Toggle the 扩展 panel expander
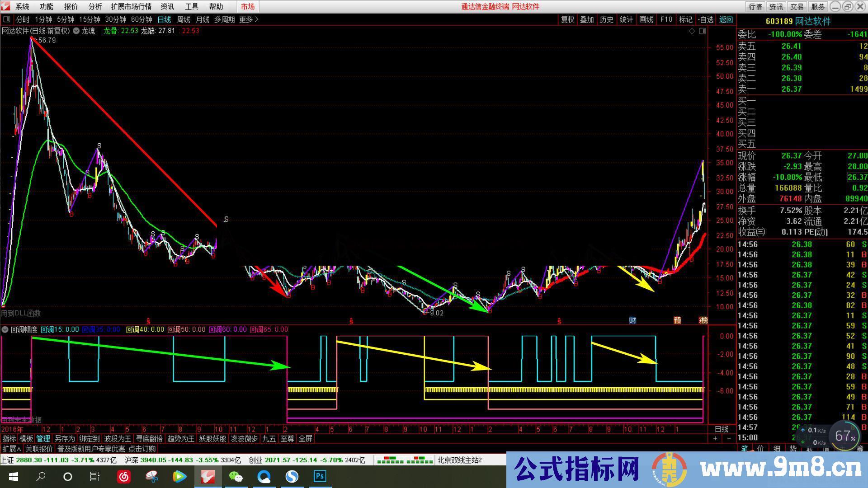868x488 pixels. [x=12, y=449]
